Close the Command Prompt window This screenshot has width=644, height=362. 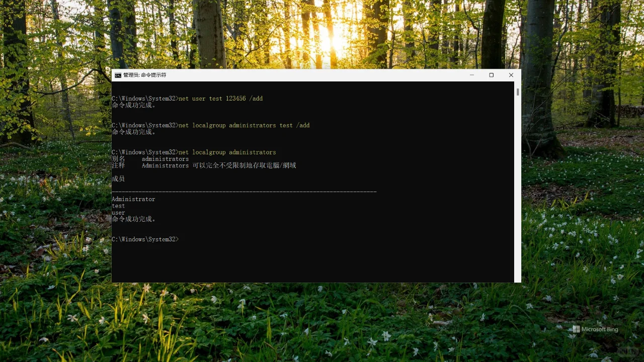(x=511, y=75)
